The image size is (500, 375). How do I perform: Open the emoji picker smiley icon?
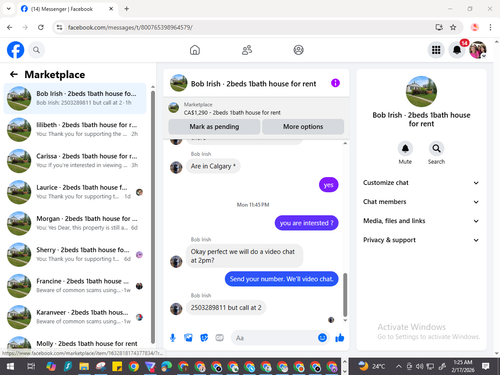tap(322, 338)
